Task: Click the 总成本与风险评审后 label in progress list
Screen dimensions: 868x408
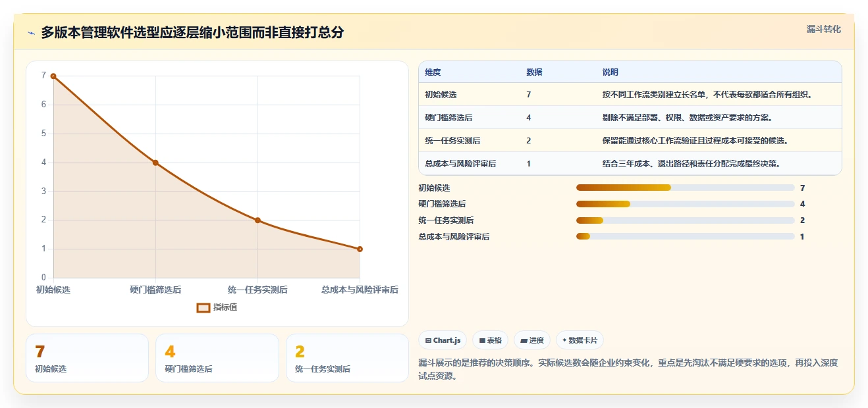Action: click(454, 237)
